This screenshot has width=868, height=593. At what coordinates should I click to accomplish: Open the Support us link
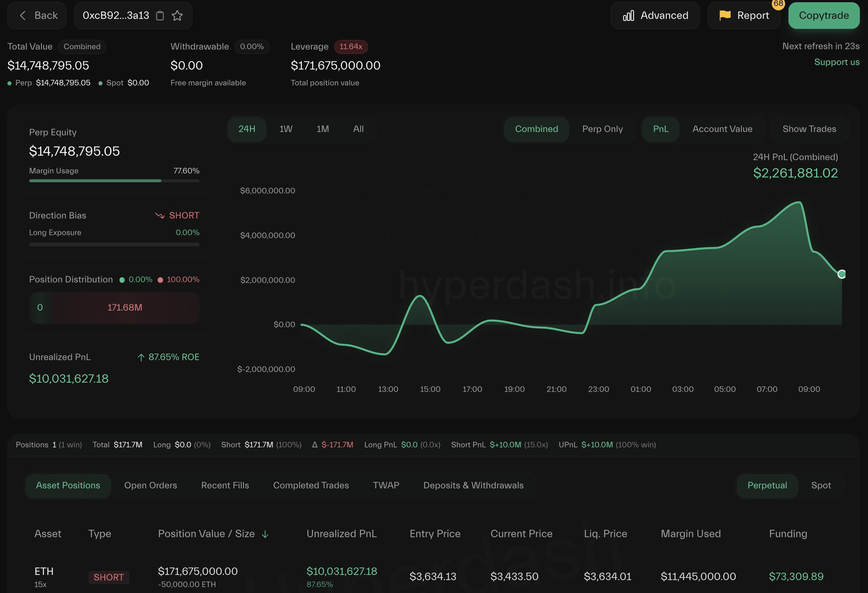point(837,62)
